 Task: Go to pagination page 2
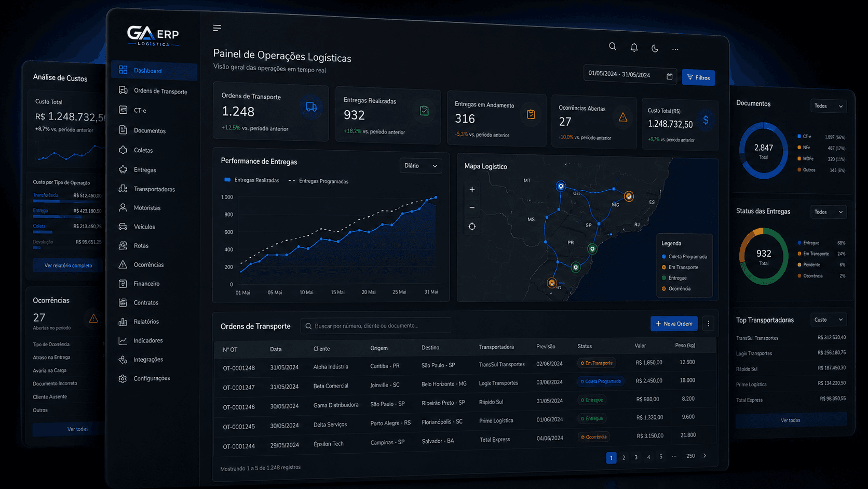click(623, 458)
